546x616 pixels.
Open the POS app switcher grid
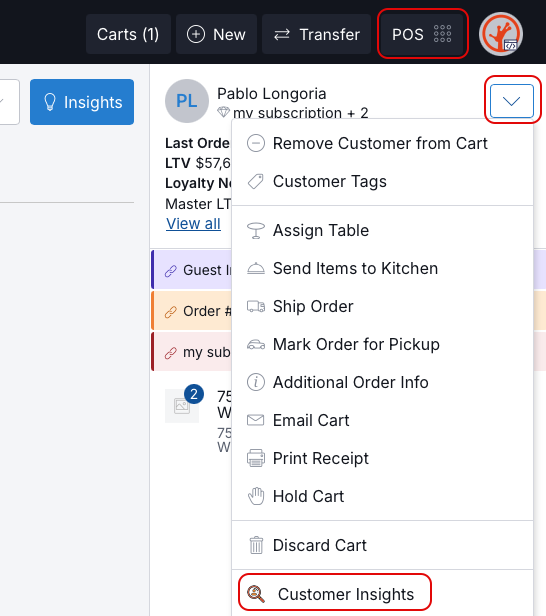click(x=422, y=34)
